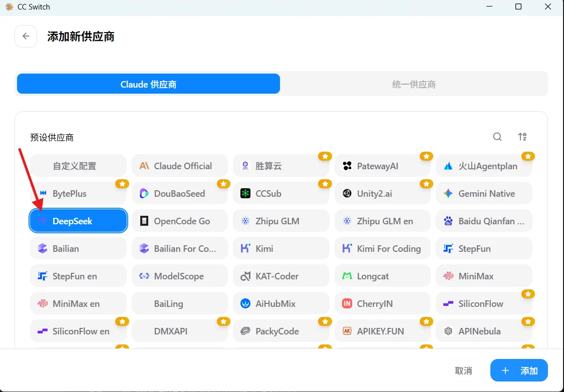564x392 pixels.
Task: Select the DeepSeek provider preset
Action: [x=79, y=221]
